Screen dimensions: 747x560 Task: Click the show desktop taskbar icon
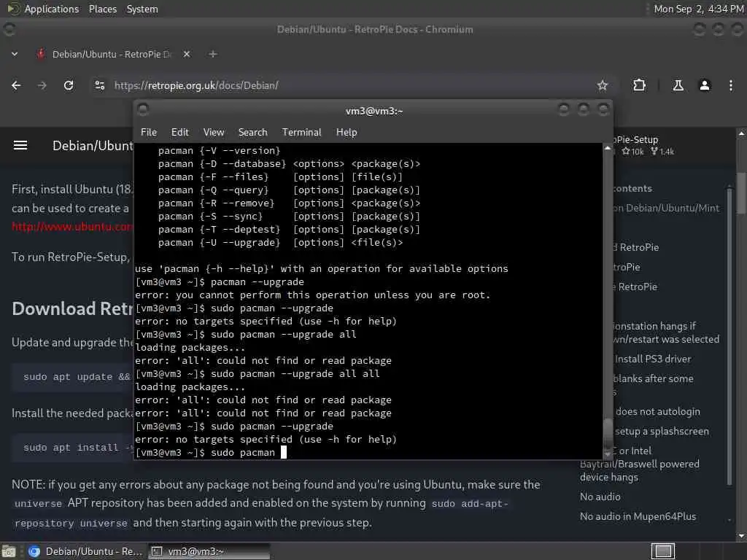(9, 551)
